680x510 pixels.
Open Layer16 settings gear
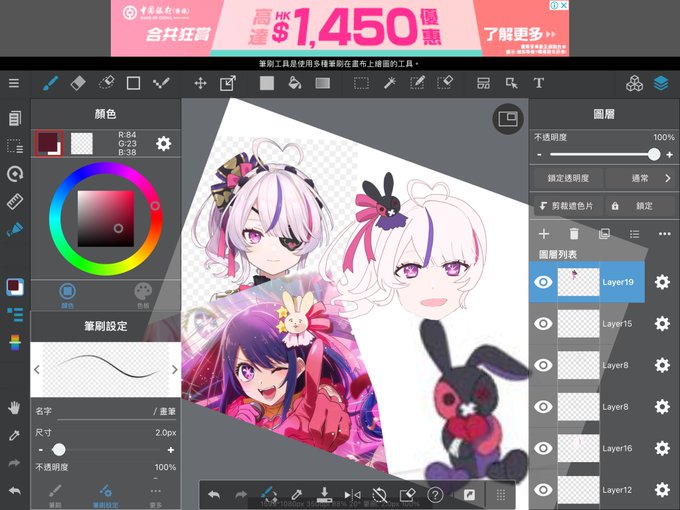point(662,448)
